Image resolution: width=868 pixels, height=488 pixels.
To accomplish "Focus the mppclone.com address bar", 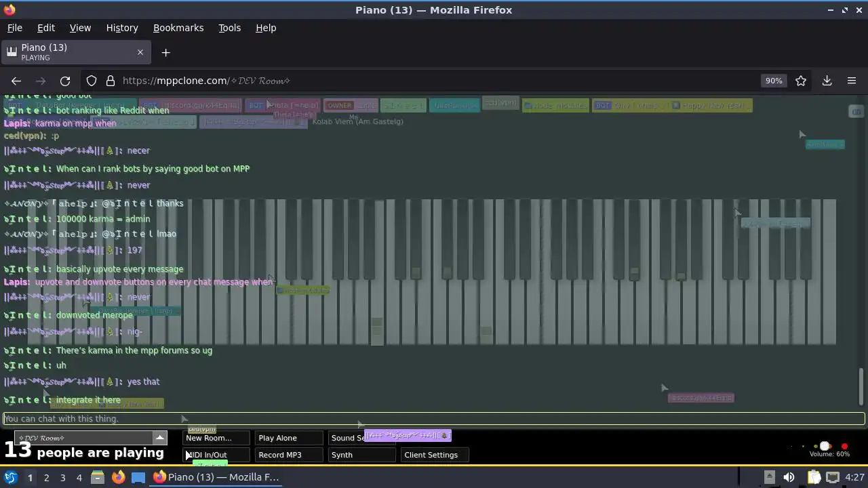I will [x=434, y=81].
